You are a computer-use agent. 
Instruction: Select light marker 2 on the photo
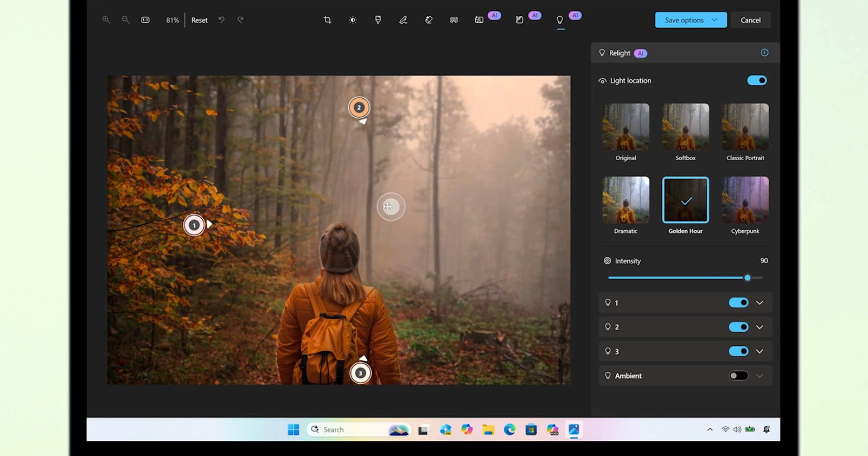click(x=359, y=107)
